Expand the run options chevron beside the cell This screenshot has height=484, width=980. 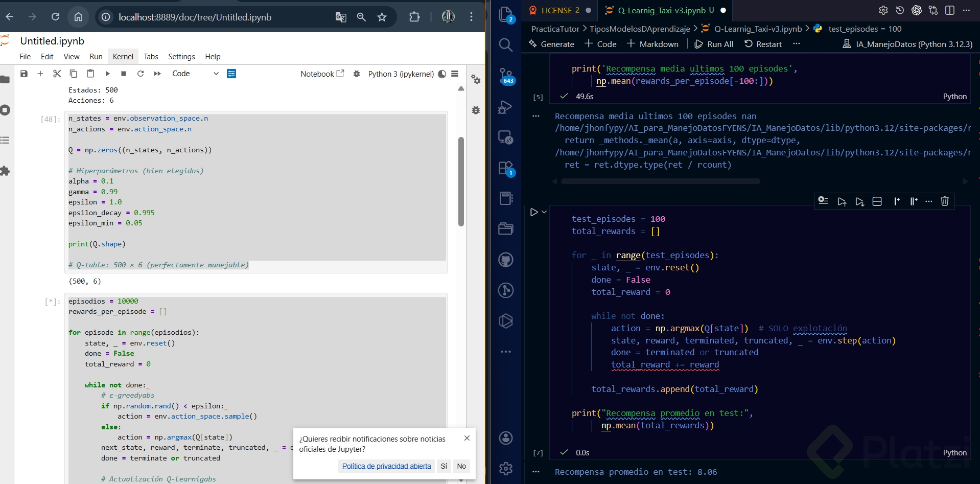[545, 212]
